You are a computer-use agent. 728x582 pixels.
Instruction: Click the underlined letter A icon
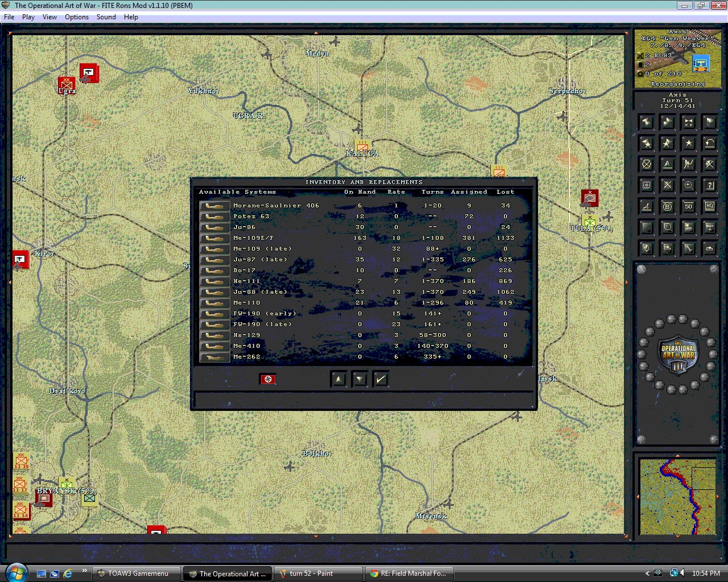point(668,164)
